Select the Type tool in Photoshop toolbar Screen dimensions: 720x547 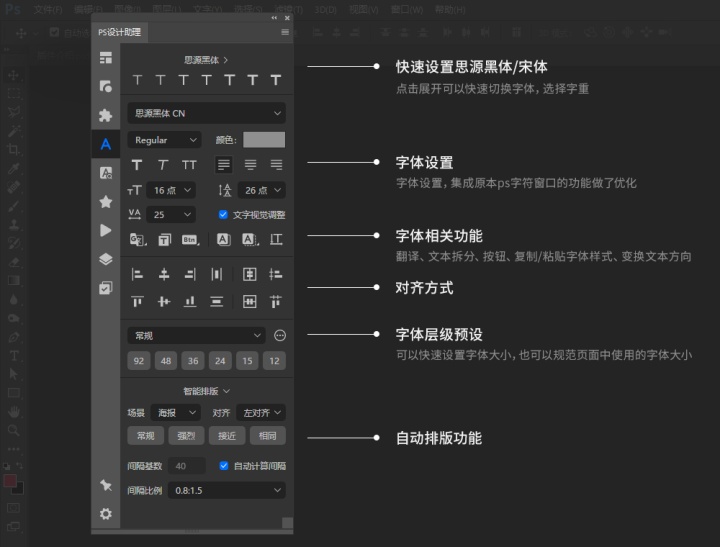pyautogui.click(x=14, y=355)
